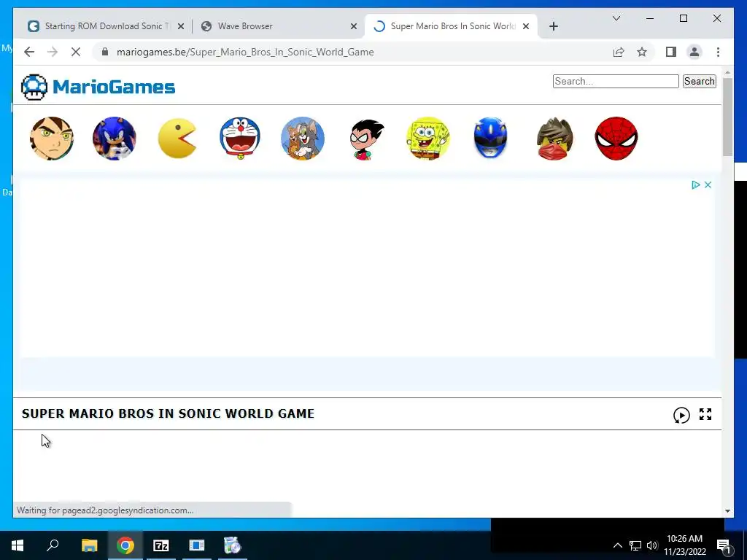Bookmark this page with the star icon
This screenshot has width=747, height=560.
tap(642, 52)
